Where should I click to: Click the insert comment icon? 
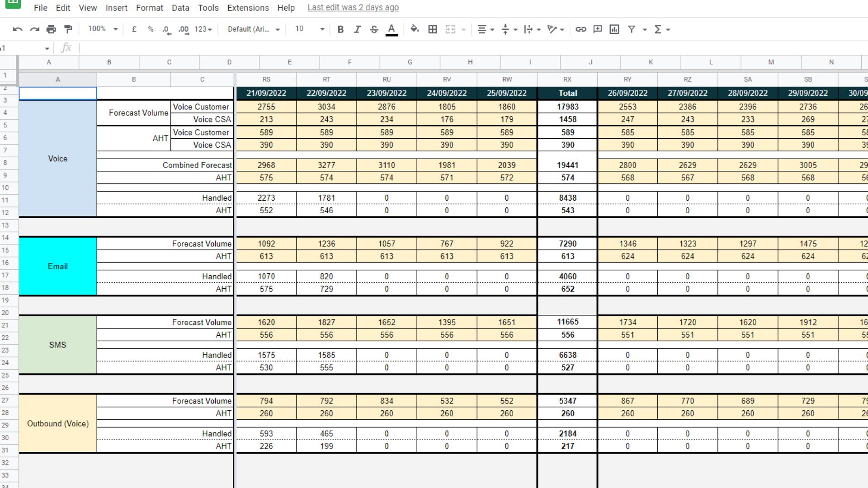tap(597, 29)
